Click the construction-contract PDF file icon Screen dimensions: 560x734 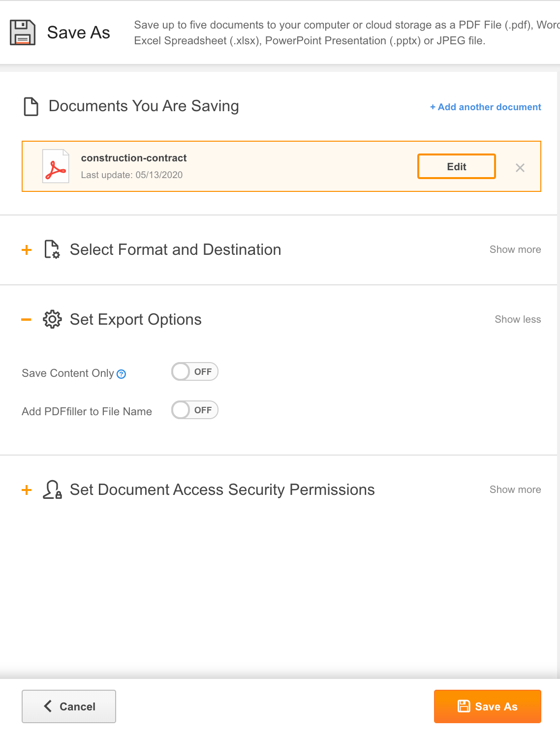click(56, 166)
